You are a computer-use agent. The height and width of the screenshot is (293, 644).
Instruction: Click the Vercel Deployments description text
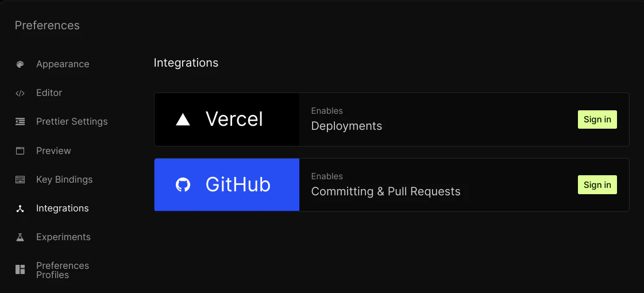346,126
